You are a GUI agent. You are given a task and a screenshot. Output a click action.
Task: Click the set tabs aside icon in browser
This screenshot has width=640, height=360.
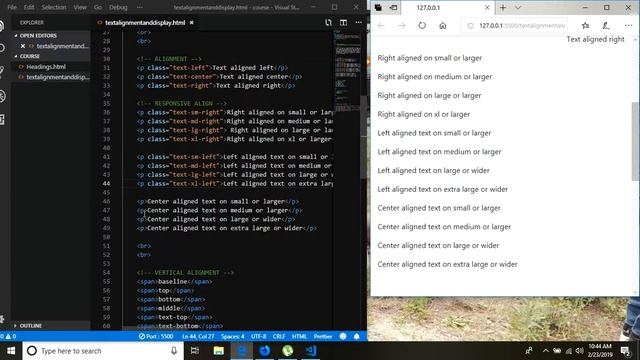pyautogui.click(x=393, y=7)
